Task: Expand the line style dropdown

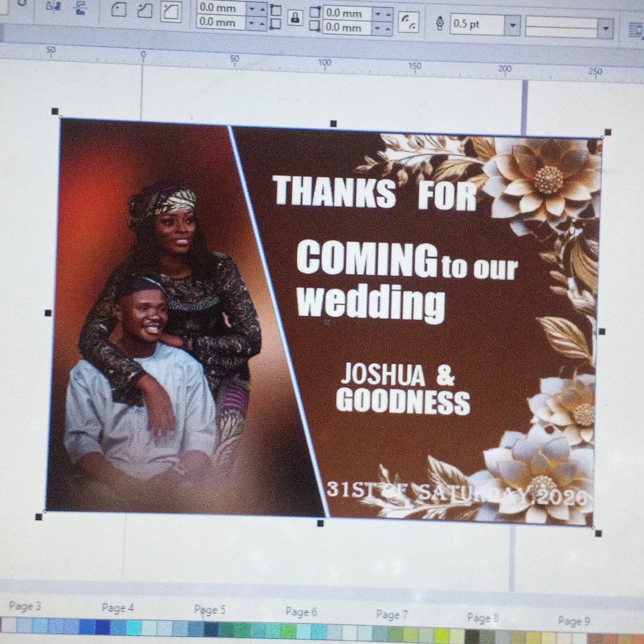Action: 606,29
